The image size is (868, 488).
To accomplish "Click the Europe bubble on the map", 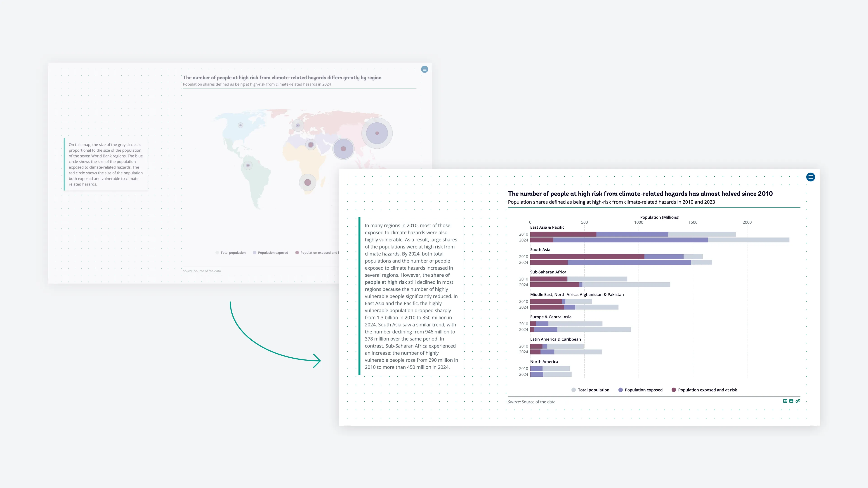I will tap(298, 125).
